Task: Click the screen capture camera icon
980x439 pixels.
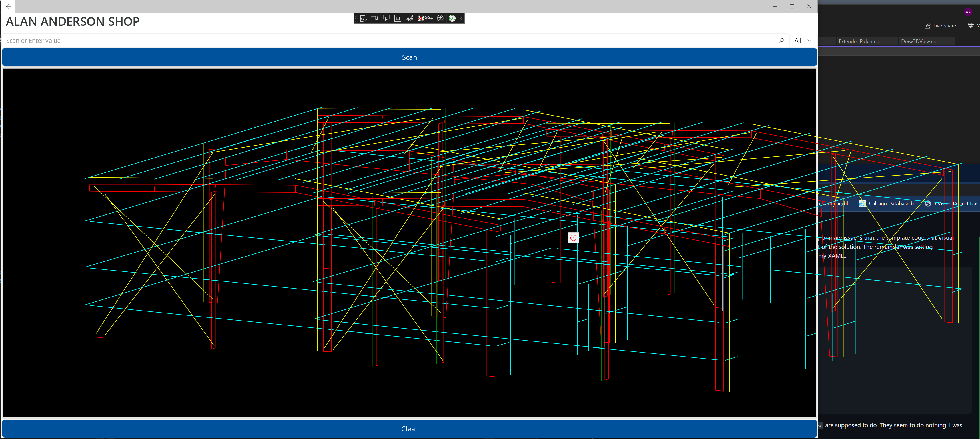Action: pyautogui.click(x=374, y=18)
